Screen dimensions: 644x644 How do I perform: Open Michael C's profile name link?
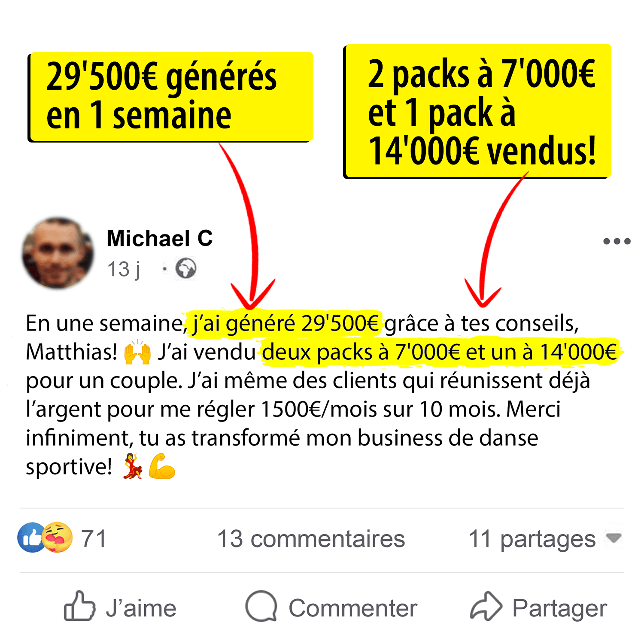[160, 238]
